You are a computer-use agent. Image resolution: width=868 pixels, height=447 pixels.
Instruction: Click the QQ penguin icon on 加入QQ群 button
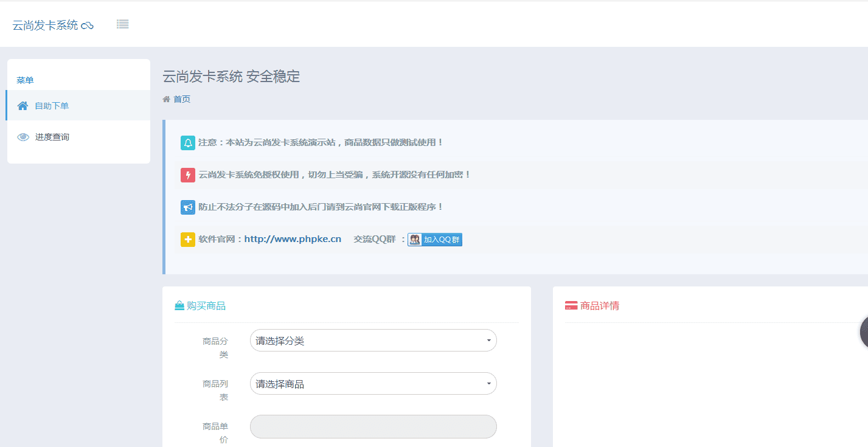pyautogui.click(x=415, y=239)
